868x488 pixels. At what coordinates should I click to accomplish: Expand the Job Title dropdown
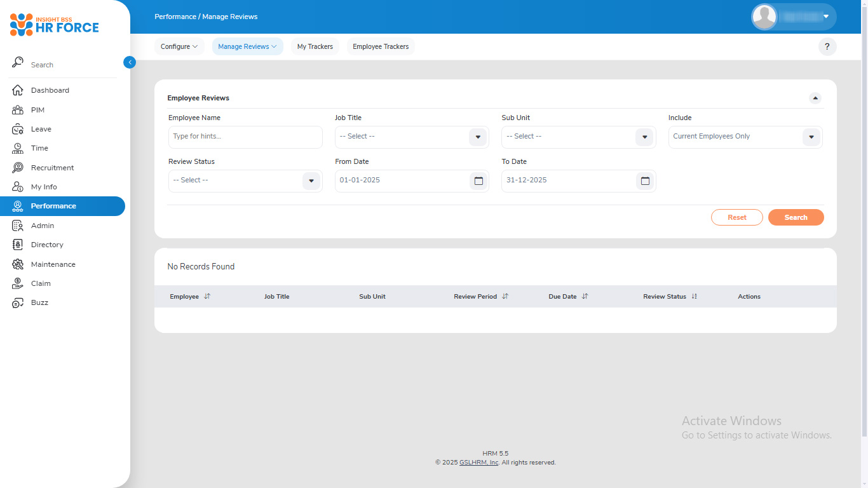click(478, 137)
